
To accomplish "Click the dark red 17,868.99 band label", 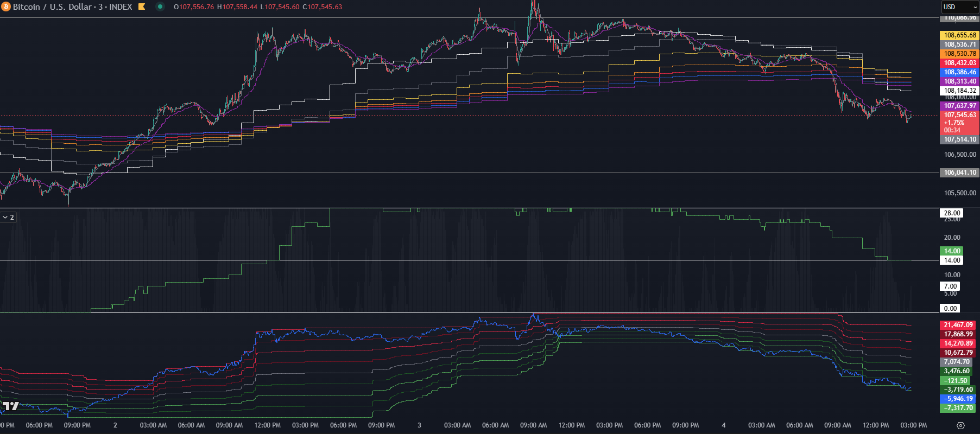I will (958, 334).
